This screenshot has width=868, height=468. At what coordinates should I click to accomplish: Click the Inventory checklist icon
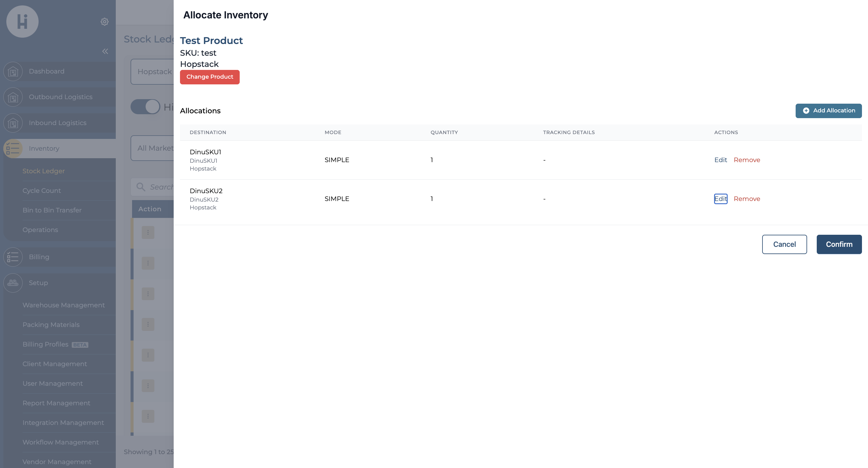[x=13, y=149]
